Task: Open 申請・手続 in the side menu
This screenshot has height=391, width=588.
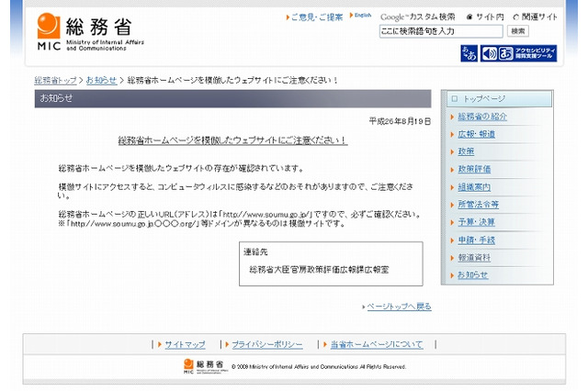Action: [x=477, y=240]
